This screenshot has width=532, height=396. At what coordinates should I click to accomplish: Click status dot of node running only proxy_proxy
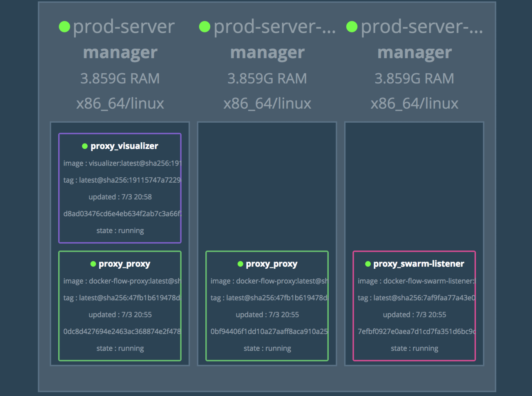tap(204, 27)
